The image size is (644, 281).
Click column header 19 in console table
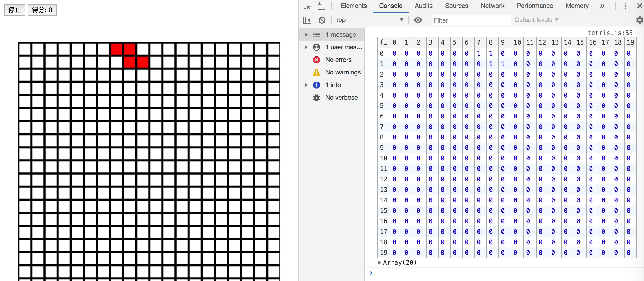[x=630, y=42]
